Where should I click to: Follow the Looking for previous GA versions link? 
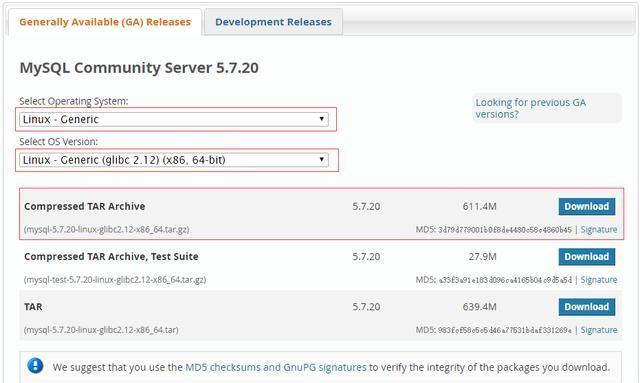[x=531, y=108]
